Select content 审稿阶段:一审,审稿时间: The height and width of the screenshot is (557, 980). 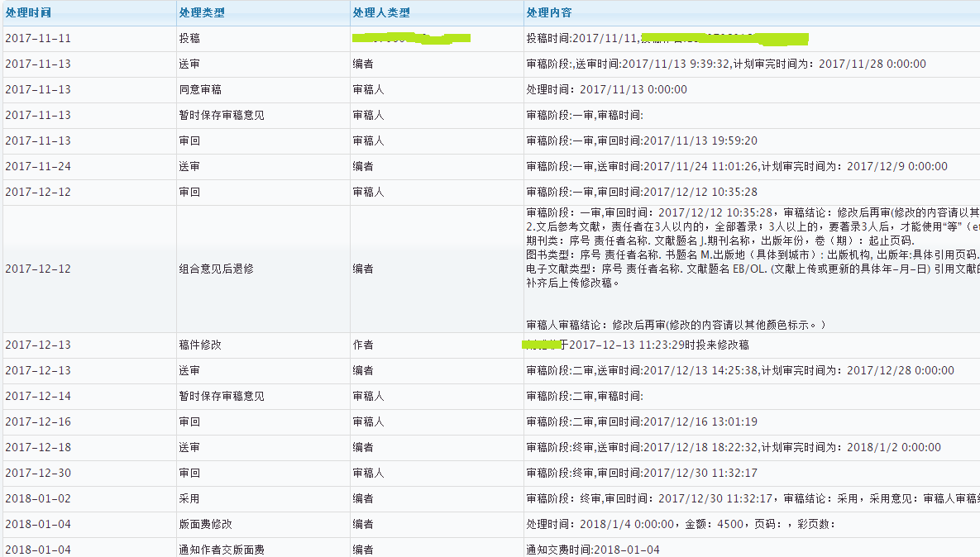pyautogui.click(x=585, y=115)
